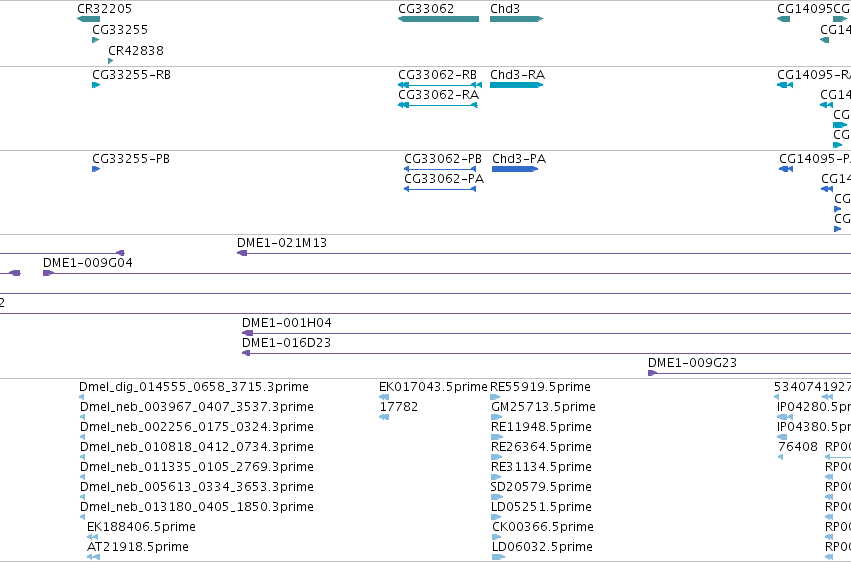Viewport: 851px width, 562px height.
Task: Click the DME1-016D23 clone label
Action: tap(286, 343)
